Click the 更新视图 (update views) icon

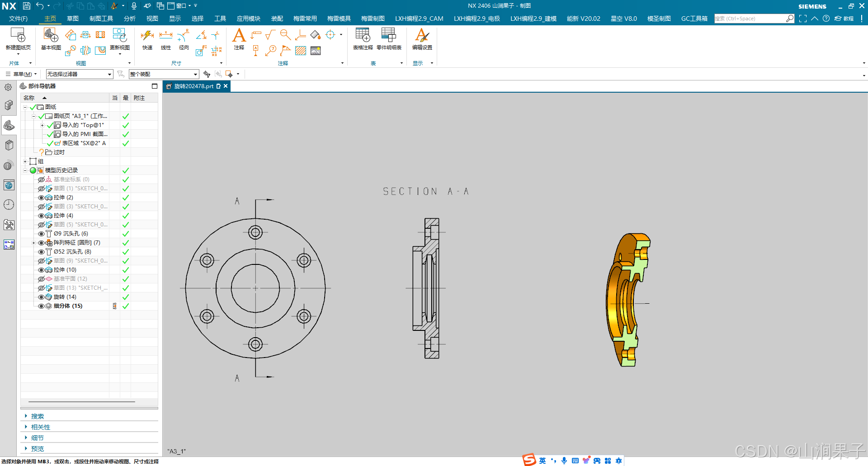click(x=119, y=35)
